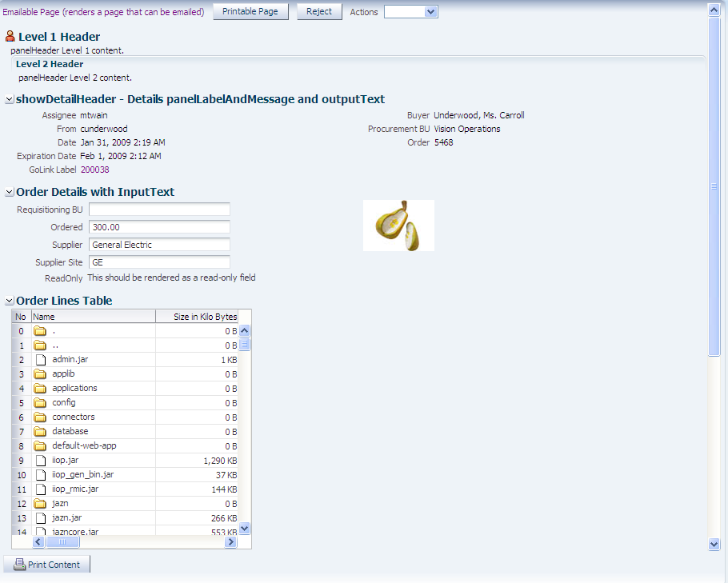This screenshot has height=583, width=728.
Task: Click the file icon next to admin.jar
Action: click(41, 359)
